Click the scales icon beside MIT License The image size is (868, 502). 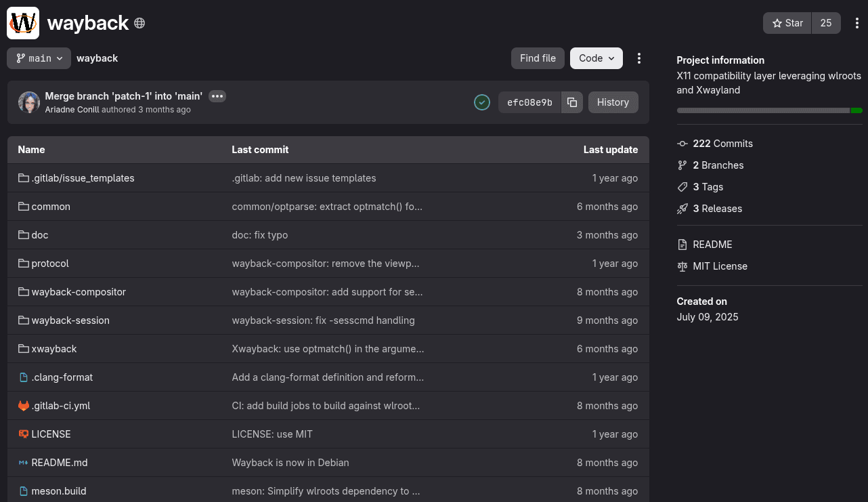682,266
